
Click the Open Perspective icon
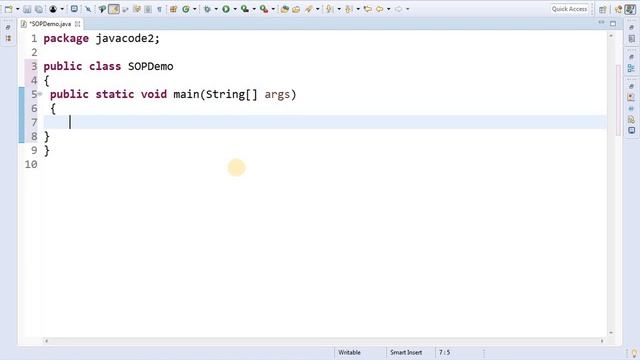[603, 9]
